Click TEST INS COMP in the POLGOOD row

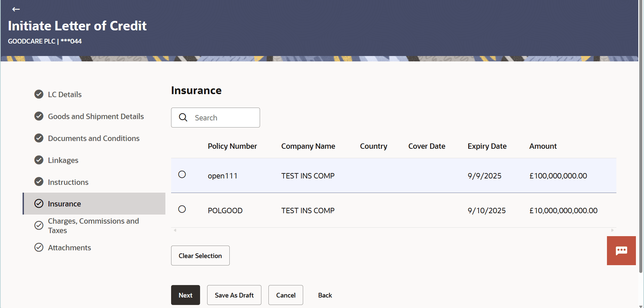point(308,211)
